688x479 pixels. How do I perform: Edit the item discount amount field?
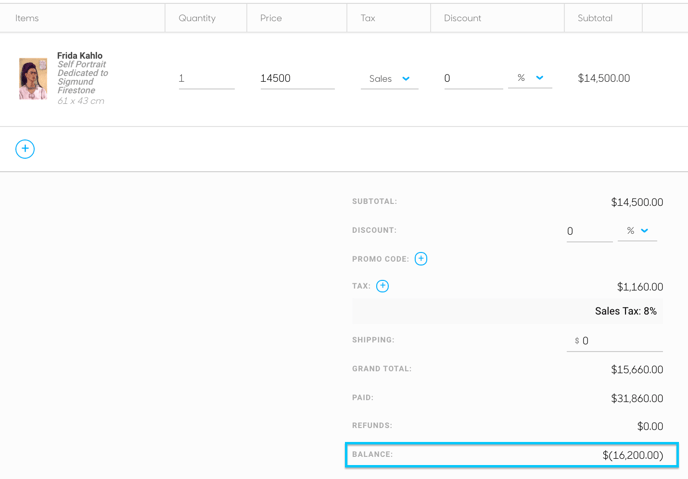click(473, 79)
